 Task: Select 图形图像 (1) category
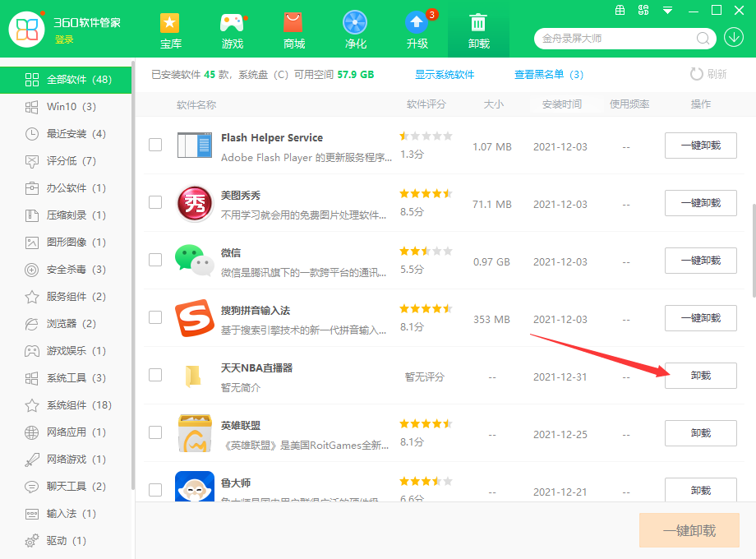tap(66, 243)
